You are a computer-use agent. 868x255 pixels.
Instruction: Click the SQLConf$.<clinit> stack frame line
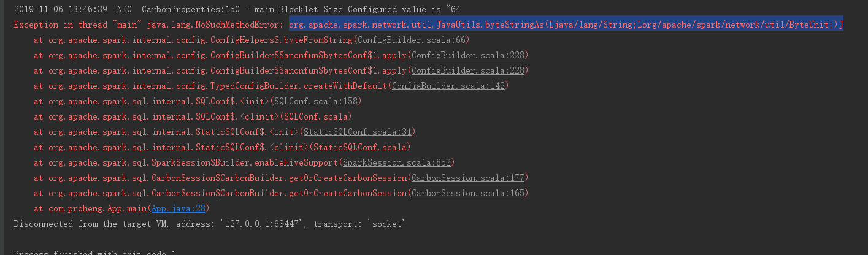tap(184, 116)
